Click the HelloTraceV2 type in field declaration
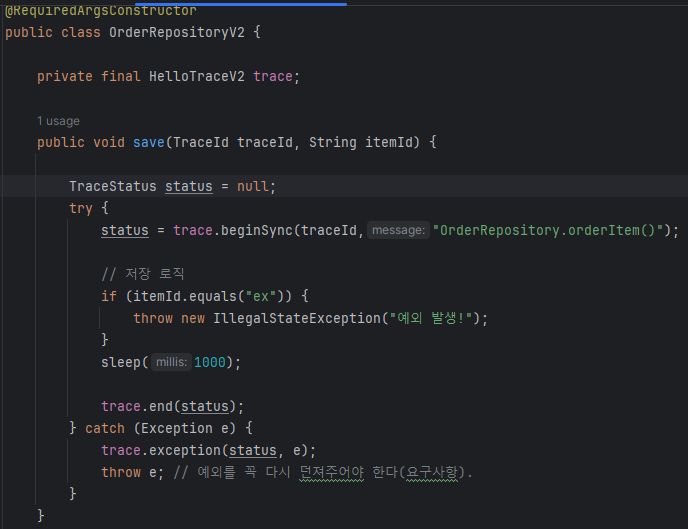The height and width of the screenshot is (529, 688). (197, 76)
